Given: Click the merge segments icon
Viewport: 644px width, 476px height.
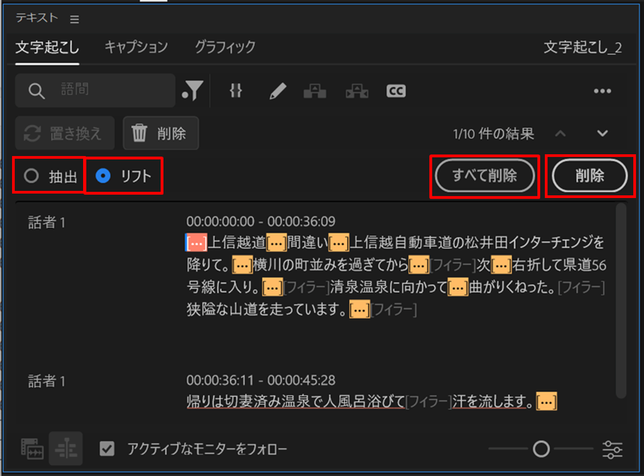Looking at the screenshot, I should click(x=315, y=91).
